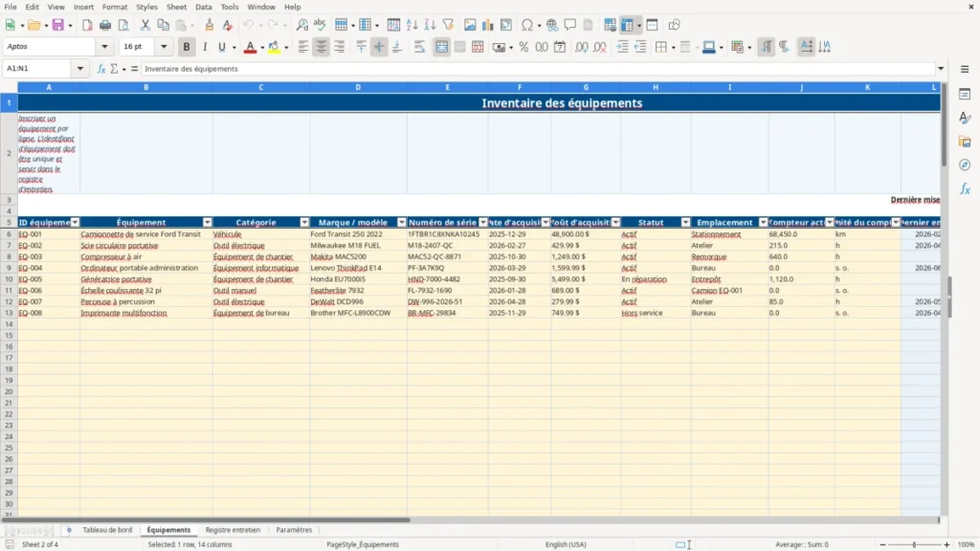Toggle Center Vertically alignment
The width and height of the screenshot is (980, 551).
tap(379, 47)
